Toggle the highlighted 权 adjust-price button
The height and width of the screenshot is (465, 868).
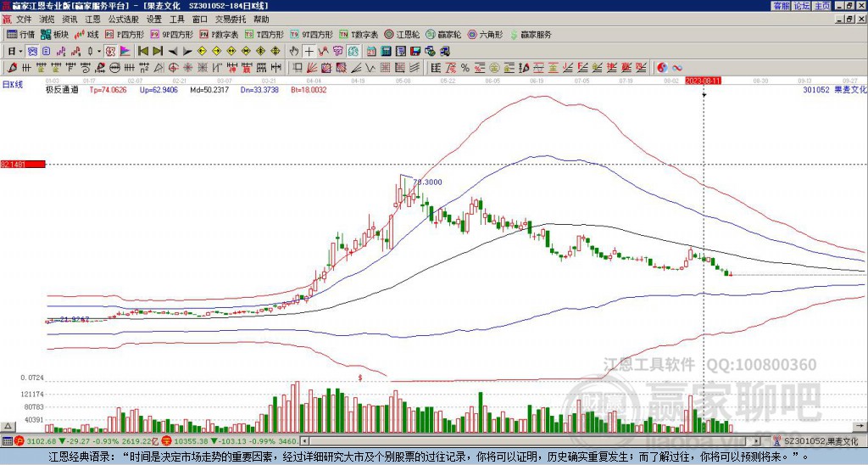[110, 51]
